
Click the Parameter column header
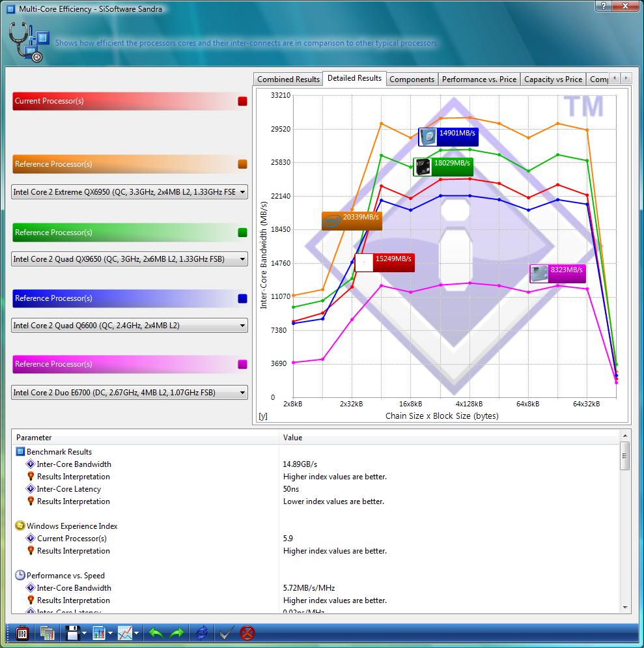pos(147,437)
